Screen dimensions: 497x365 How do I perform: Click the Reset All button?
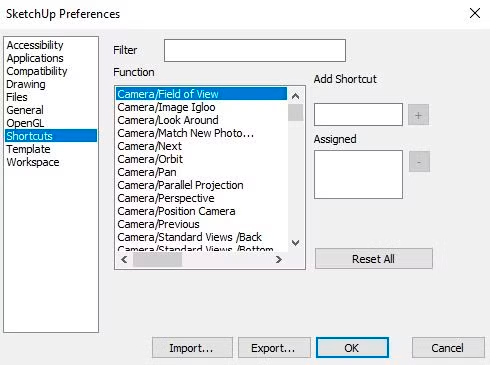coord(374,259)
